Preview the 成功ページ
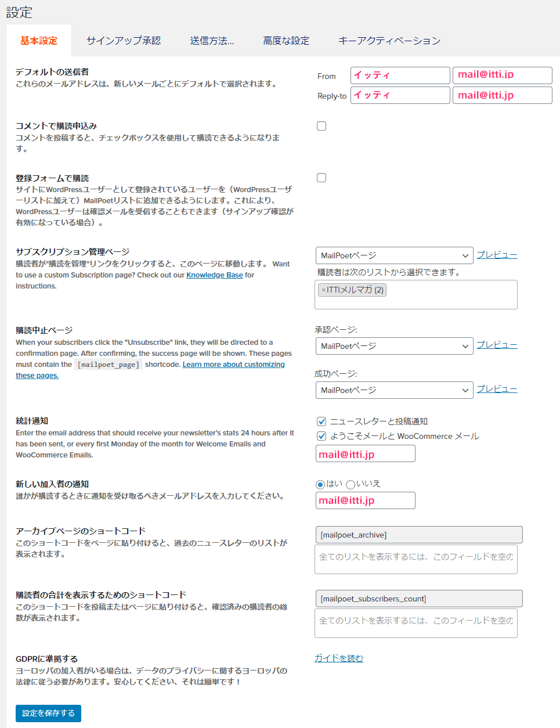Image resolution: width=560 pixels, height=728 pixels. [497, 389]
